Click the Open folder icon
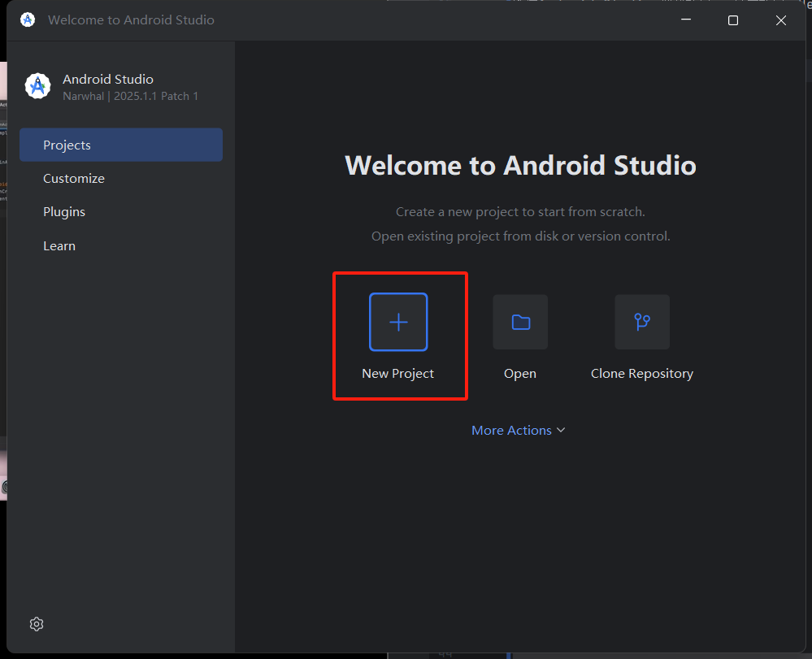The height and width of the screenshot is (659, 812). tap(520, 322)
